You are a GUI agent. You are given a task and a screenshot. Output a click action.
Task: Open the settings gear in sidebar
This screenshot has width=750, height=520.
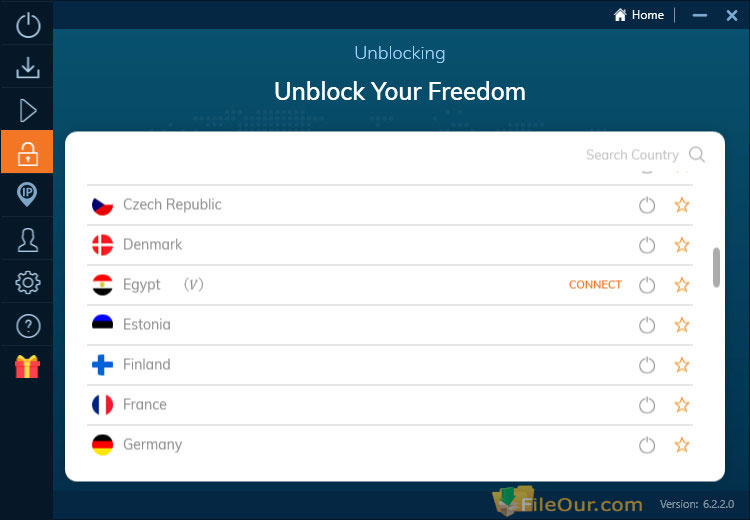(28, 283)
